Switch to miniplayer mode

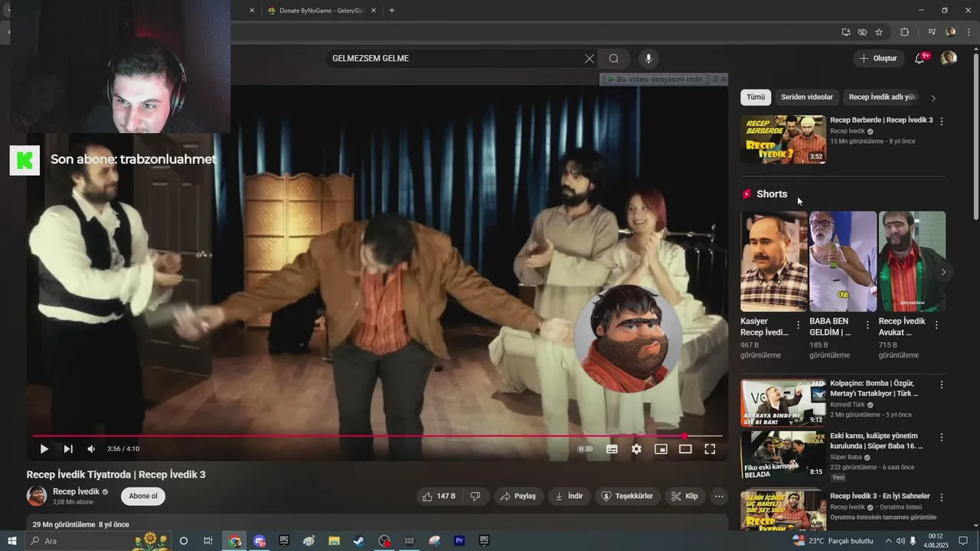point(661,449)
